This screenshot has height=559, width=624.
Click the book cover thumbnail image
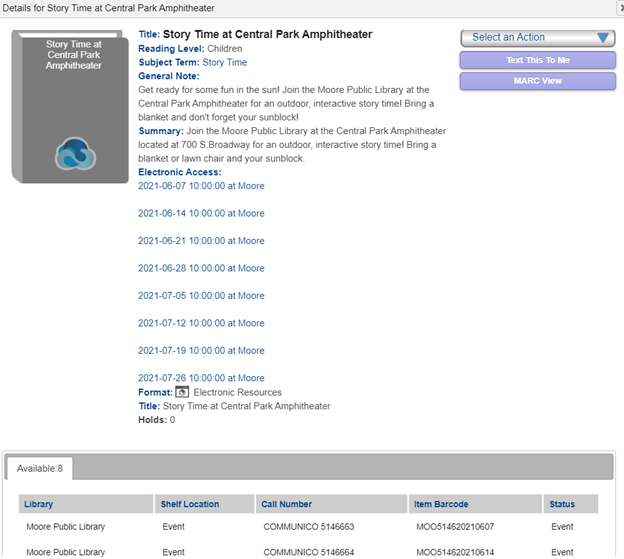(70, 106)
